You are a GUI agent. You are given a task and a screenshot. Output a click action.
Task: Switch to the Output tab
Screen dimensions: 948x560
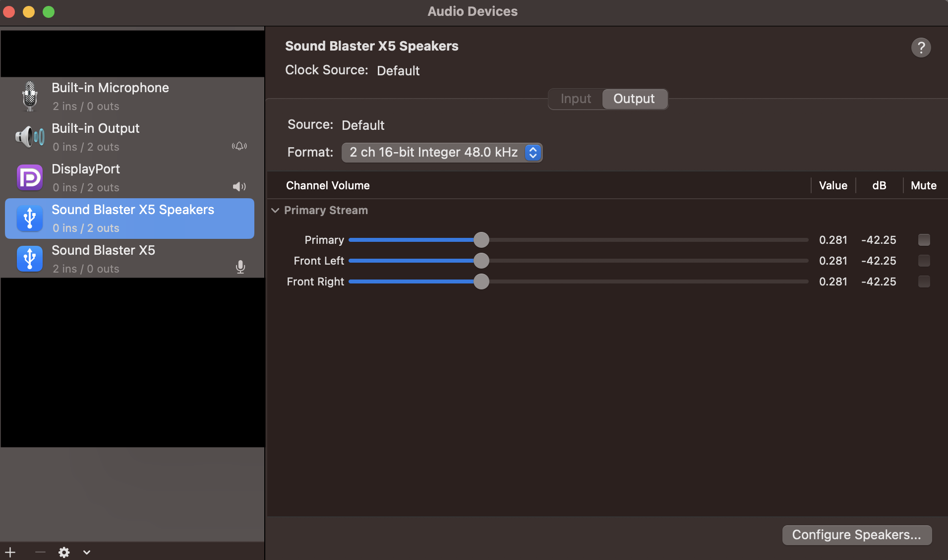pyautogui.click(x=634, y=99)
